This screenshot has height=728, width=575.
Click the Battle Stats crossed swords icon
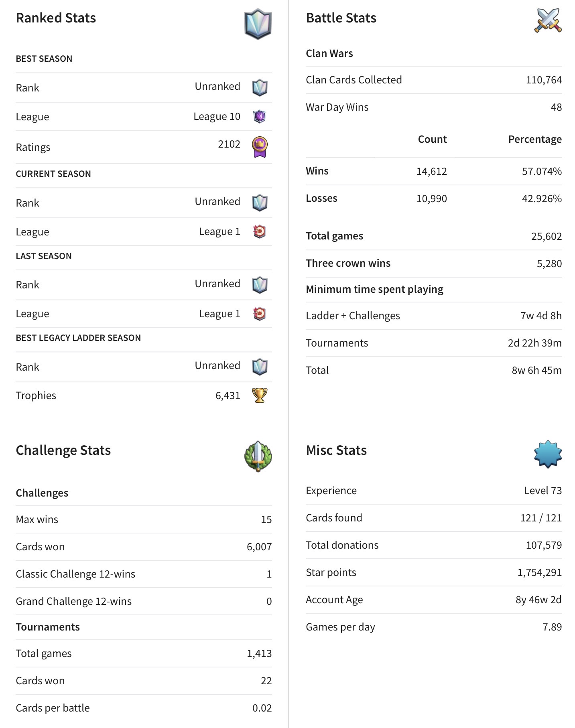tap(548, 20)
